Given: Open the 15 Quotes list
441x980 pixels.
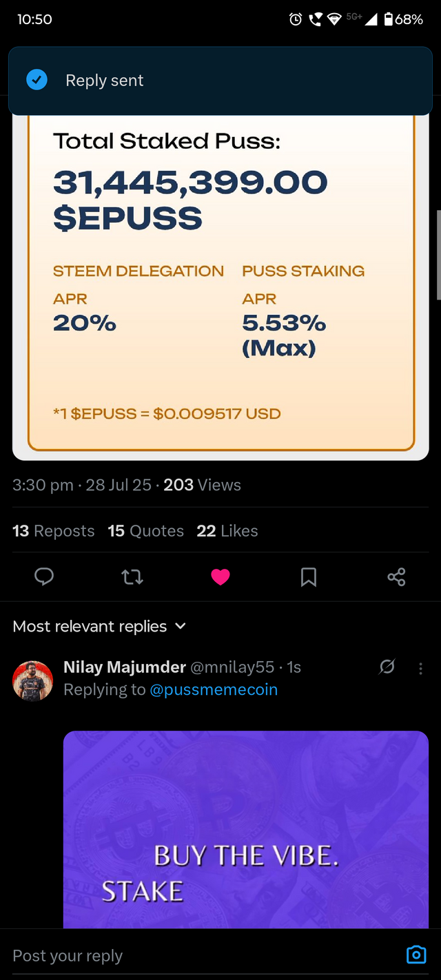Looking at the screenshot, I should coord(145,530).
